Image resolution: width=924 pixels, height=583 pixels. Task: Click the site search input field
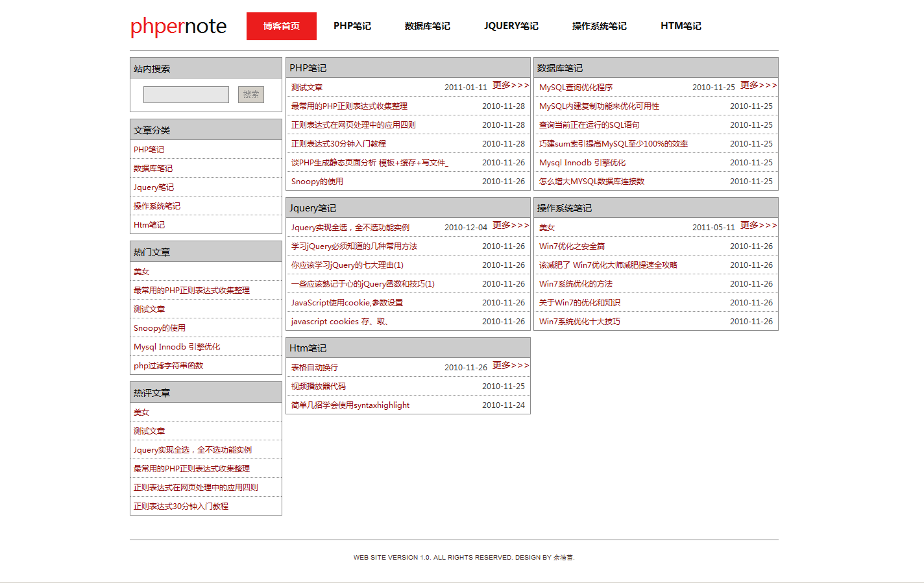(x=186, y=95)
